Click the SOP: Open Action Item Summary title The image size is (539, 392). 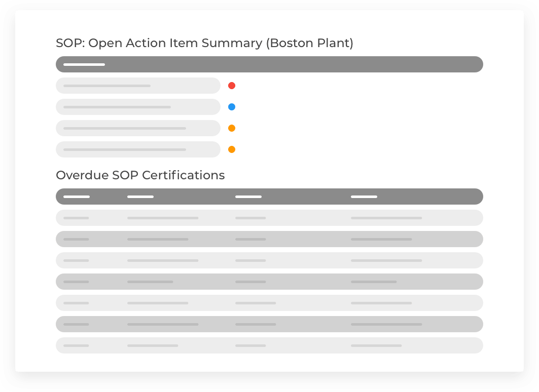pyautogui.click(x=204, y=43)
